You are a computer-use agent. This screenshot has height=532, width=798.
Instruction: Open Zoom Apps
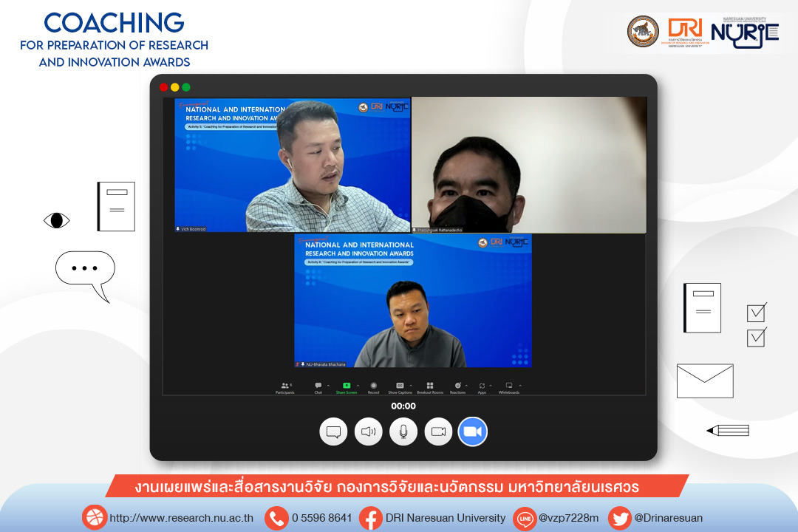click(482, 388)
